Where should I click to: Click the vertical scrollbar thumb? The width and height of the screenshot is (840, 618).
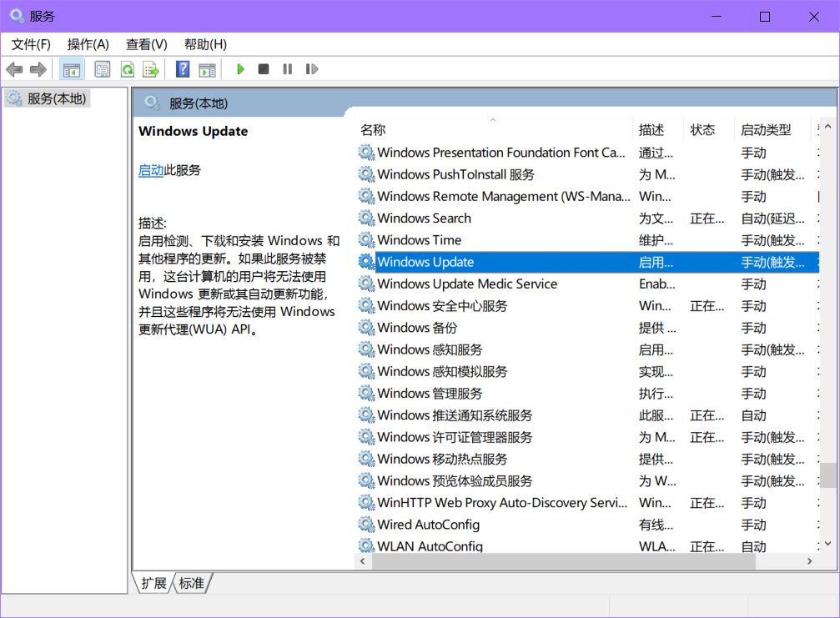(828, 475)
